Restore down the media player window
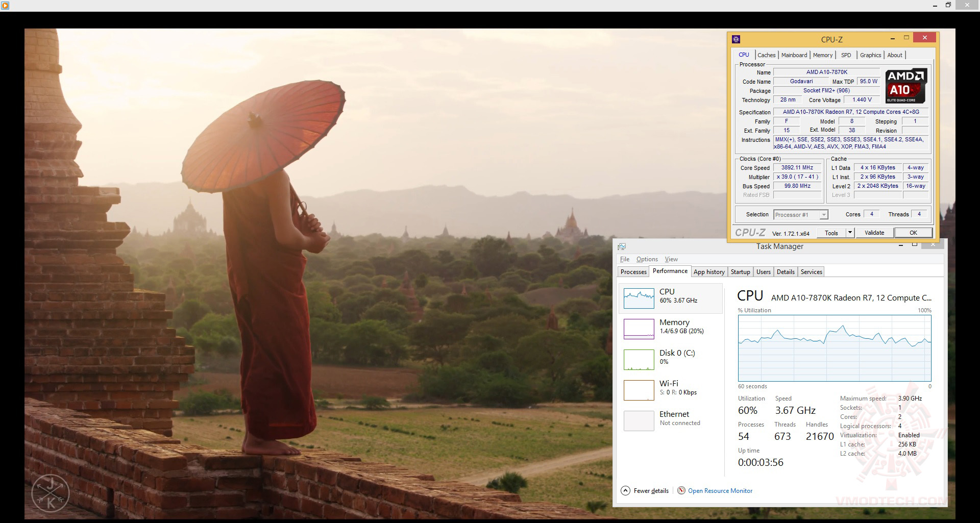Image resolution: width=980 pixels, height=523 pixels. tap(948, 5)
